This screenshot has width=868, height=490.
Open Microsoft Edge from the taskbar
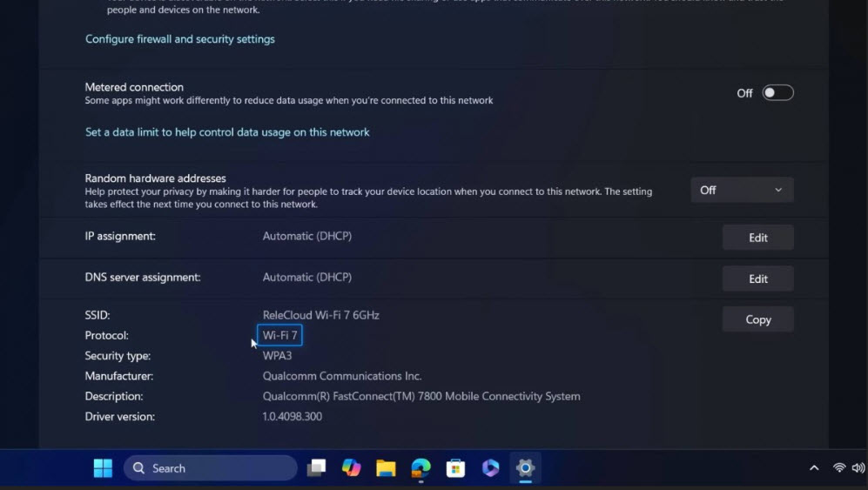pos(421,468)
